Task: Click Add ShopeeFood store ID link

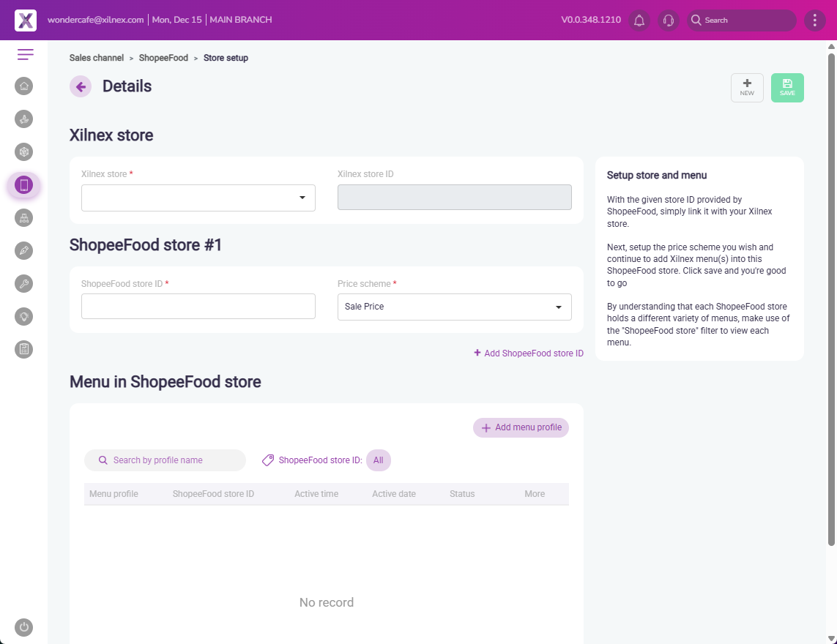Action: click(529, 353)
